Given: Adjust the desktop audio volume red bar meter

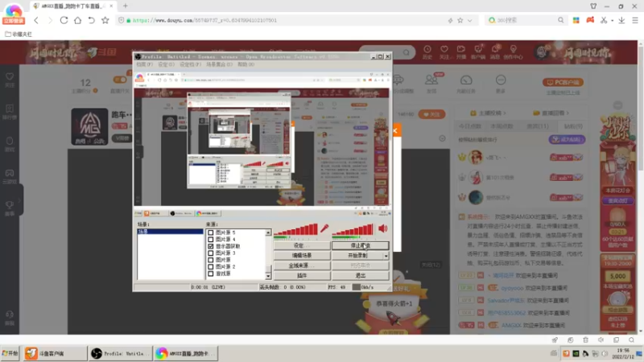Looking at the screenshot, I should (x=353, y=229).
